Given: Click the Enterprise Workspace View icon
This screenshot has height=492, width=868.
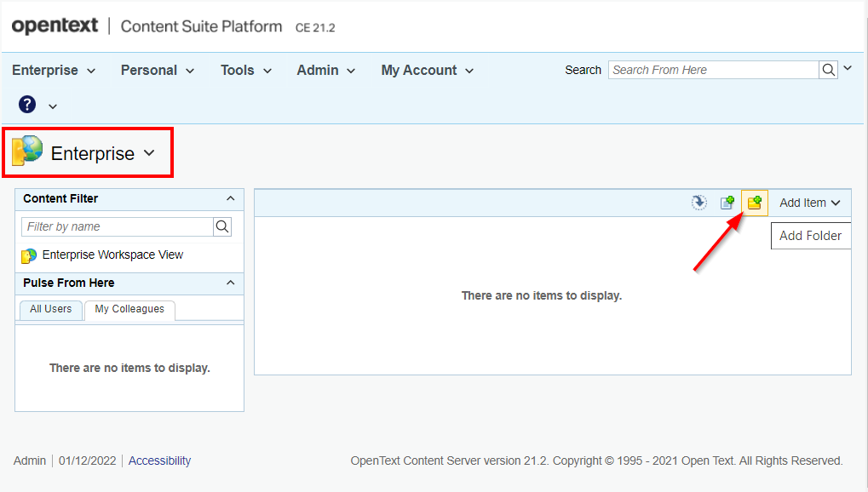Looking at the screenshot, I should click(x=29, y=255).
